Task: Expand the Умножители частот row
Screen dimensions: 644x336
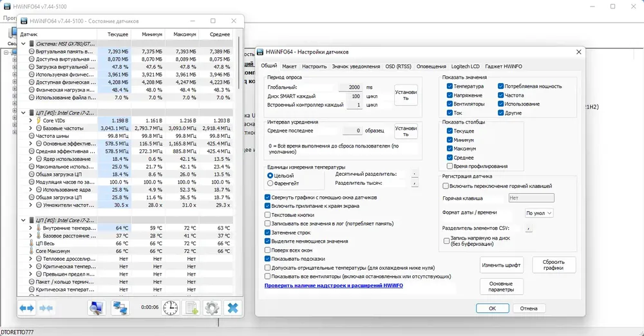Action: click(x=30, y=205)
